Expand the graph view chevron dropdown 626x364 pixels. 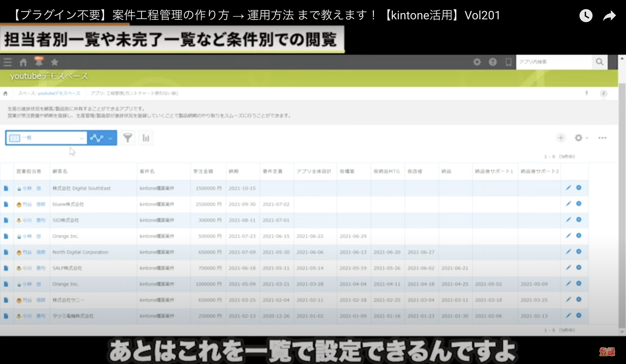pos(111,138)
